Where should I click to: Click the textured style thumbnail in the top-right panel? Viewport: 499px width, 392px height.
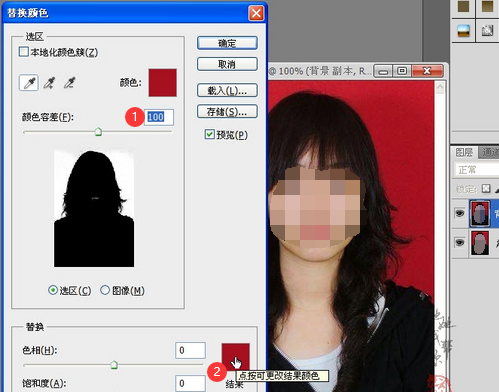(487, 31)
